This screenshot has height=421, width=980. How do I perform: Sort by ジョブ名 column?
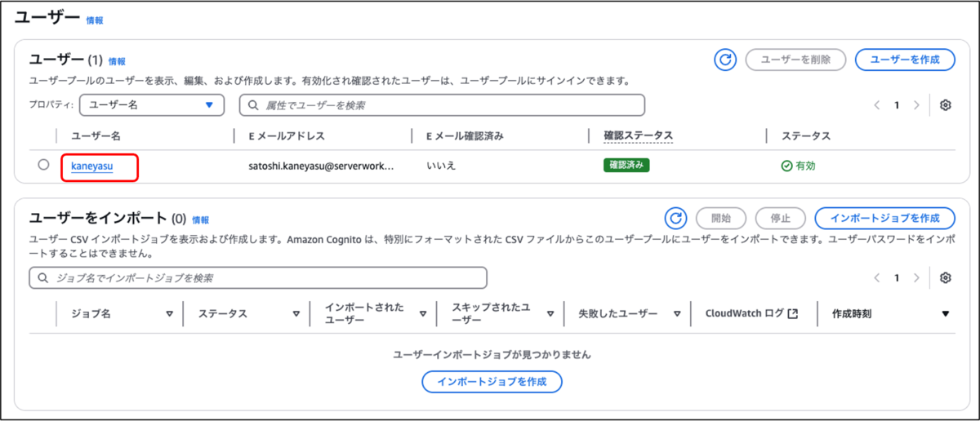tap(170, 313)
